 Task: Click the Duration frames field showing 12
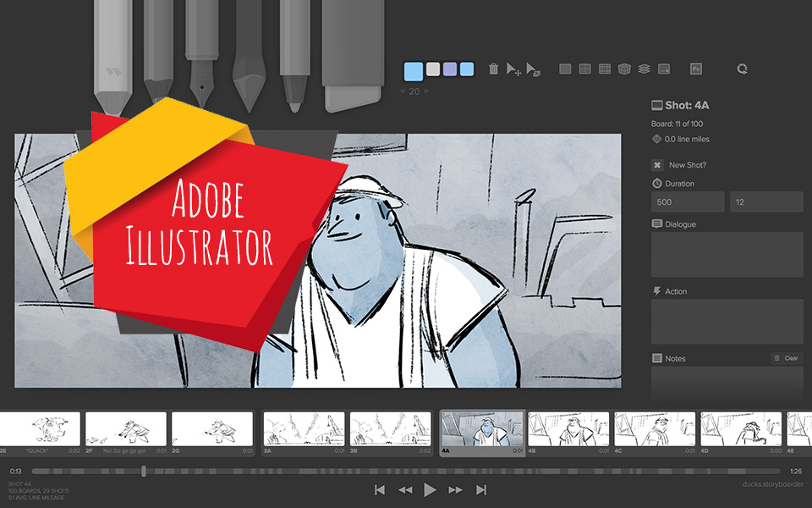pos(766,202)
